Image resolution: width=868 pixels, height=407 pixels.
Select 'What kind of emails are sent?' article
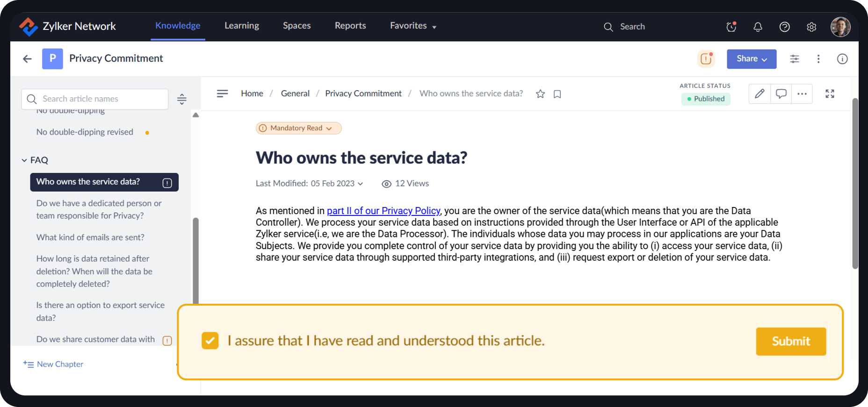coord(90,237)
